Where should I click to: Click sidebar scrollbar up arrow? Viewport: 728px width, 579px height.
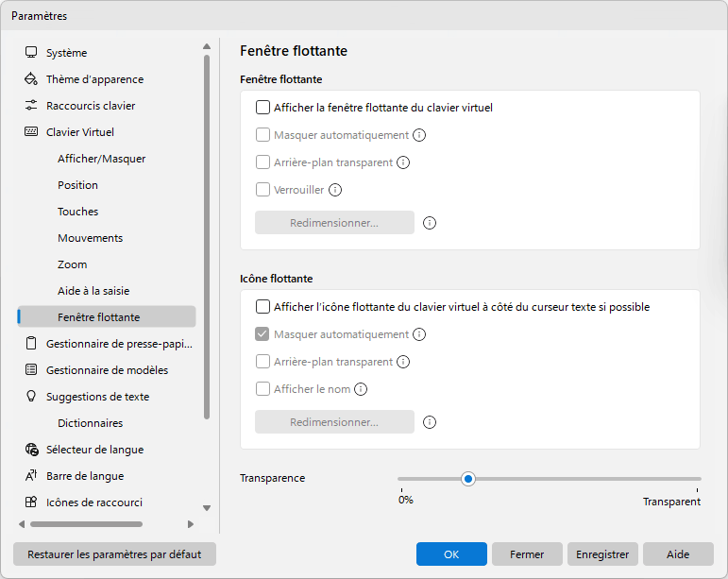pyautogui.click(x=207, y=46)
